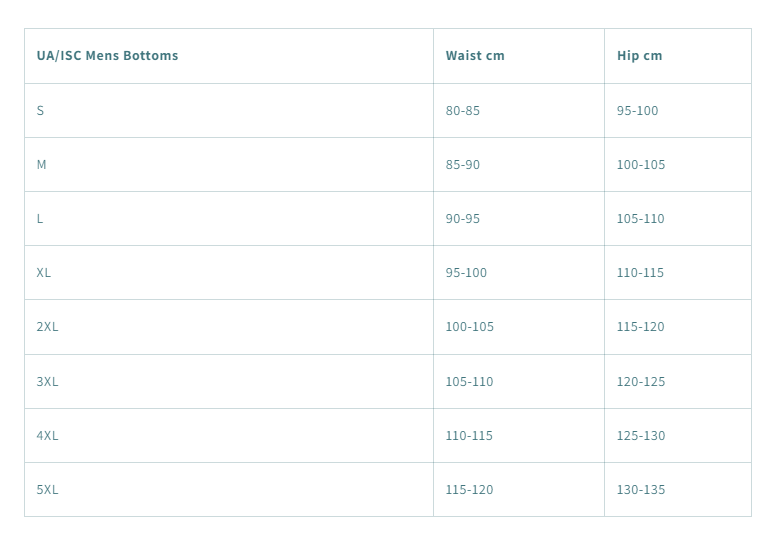Screen dimensions: 776x551
Task: Select the 2XL size label
Action: [47, 326]
